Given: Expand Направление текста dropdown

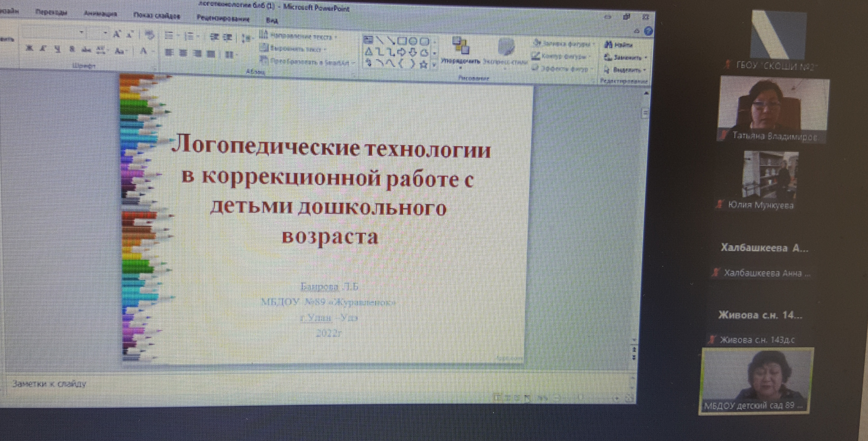Looking at the screenshot, I should (299, 37).
